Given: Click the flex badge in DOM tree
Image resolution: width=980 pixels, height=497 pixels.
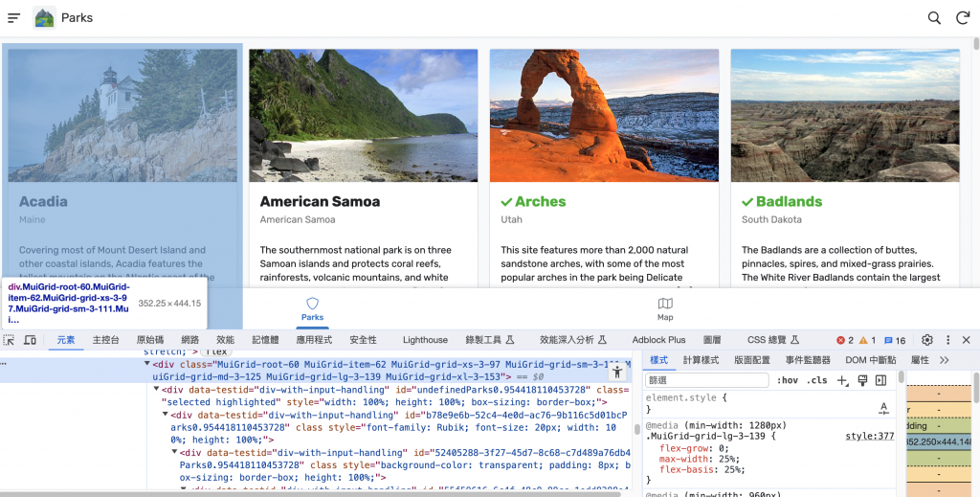Looking at the screenshot, I should tap(215, 352).
